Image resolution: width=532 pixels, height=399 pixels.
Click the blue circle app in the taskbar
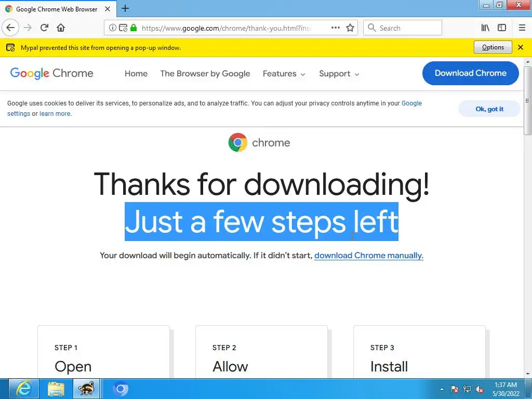[x=120, y=389]
